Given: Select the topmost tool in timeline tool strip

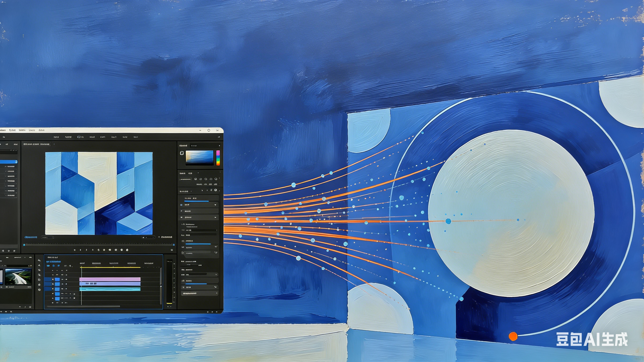Looking at the screenshot, I should click(39, 260).
